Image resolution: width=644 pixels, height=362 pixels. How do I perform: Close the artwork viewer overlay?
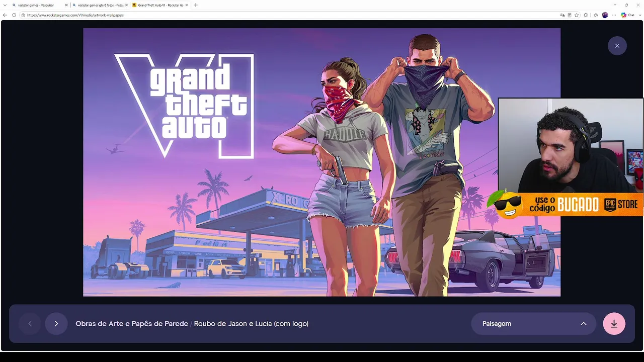tap(617, 46)
